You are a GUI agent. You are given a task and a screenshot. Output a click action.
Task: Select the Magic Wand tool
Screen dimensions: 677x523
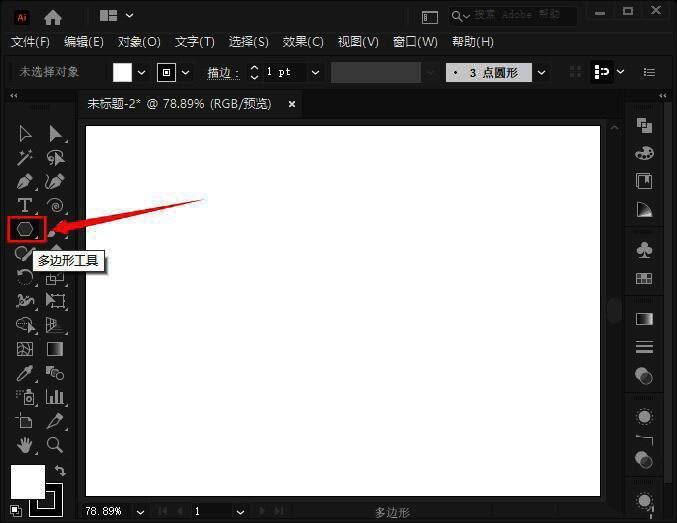(x=25, y=158)
